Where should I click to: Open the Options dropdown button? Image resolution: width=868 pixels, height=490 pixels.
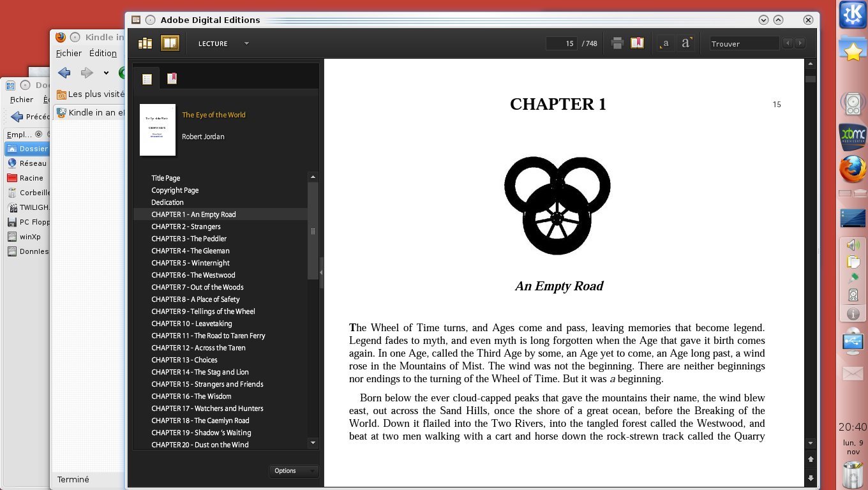pyautogui.click(x=294, y=471)
